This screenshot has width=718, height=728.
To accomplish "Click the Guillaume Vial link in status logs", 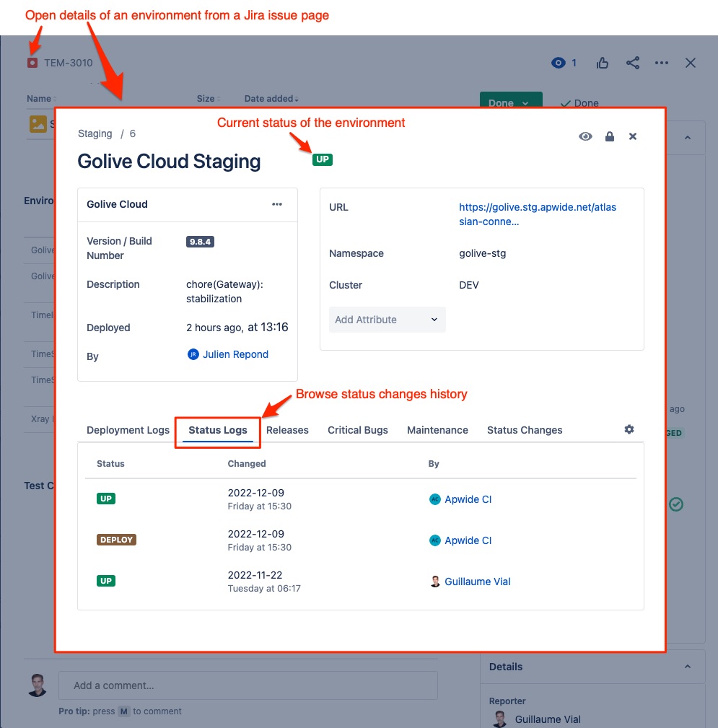I will [477, 582].
